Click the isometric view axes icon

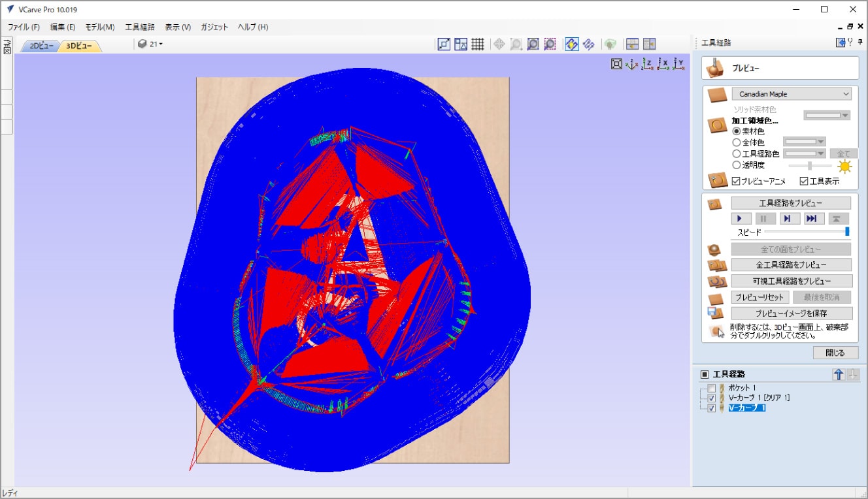pyautogui.click(x=631, y=64)
